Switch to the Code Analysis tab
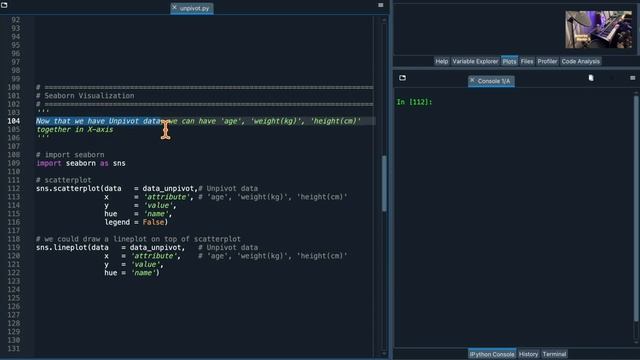Image resolution: width=640 pixels, height=360 pixels. (580, 61)
